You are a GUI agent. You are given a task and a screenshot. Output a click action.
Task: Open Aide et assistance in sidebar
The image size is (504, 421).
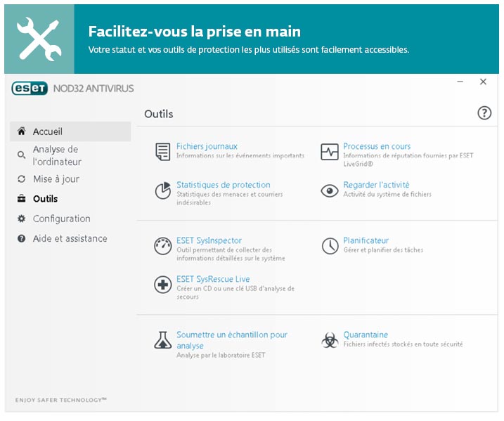pyautogui.click(x=70, y=238)
